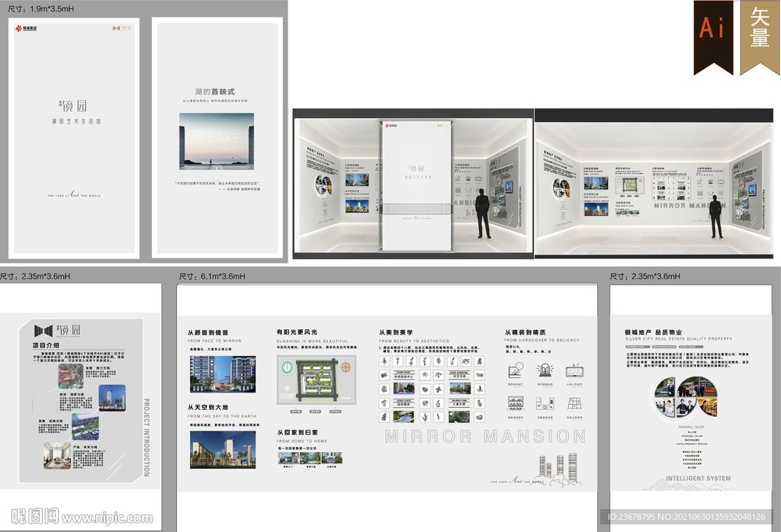The height and width of the screenshot is (532, 781).
Task: Click the circular photo collage in the property services panel
Action: pos(686,397)
